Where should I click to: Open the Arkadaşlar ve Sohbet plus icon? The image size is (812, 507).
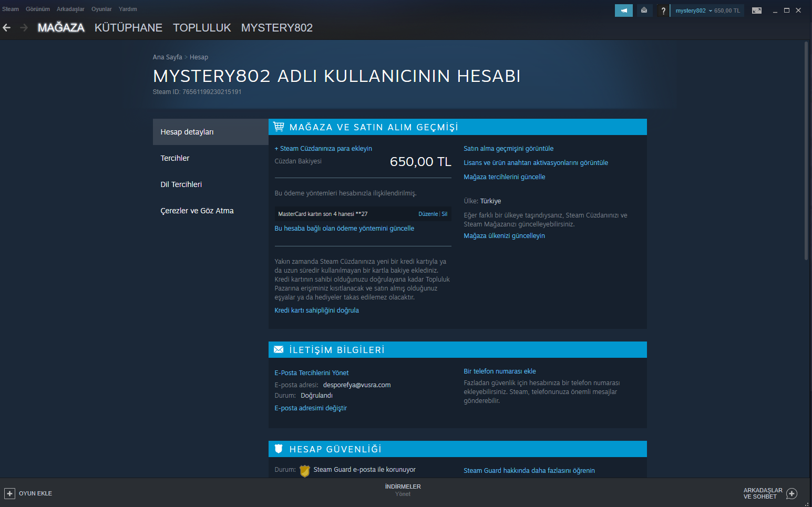792,493
